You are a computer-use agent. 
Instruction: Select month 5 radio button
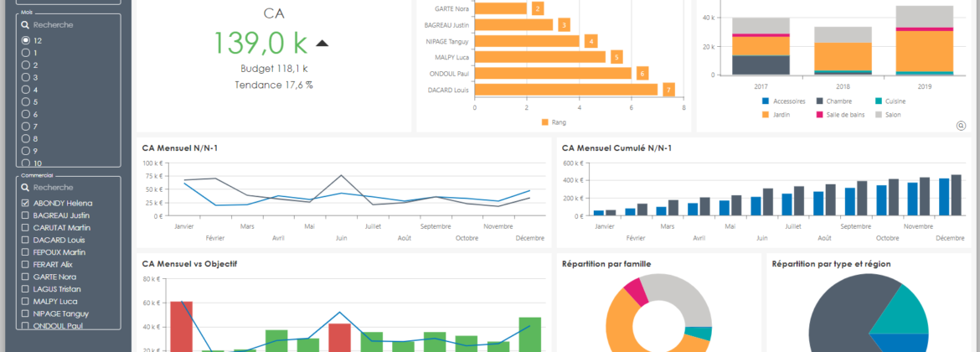(x=26, y=102)
